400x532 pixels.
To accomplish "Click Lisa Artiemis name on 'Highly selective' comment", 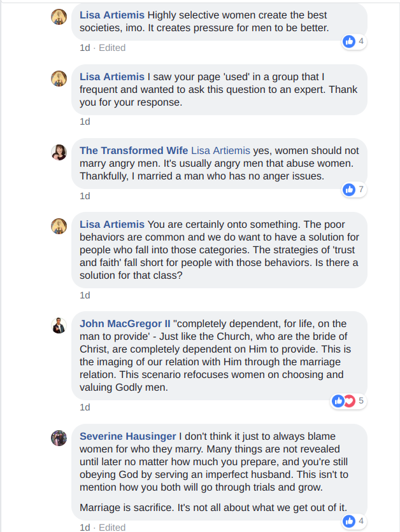I will [x=112, y=13].
